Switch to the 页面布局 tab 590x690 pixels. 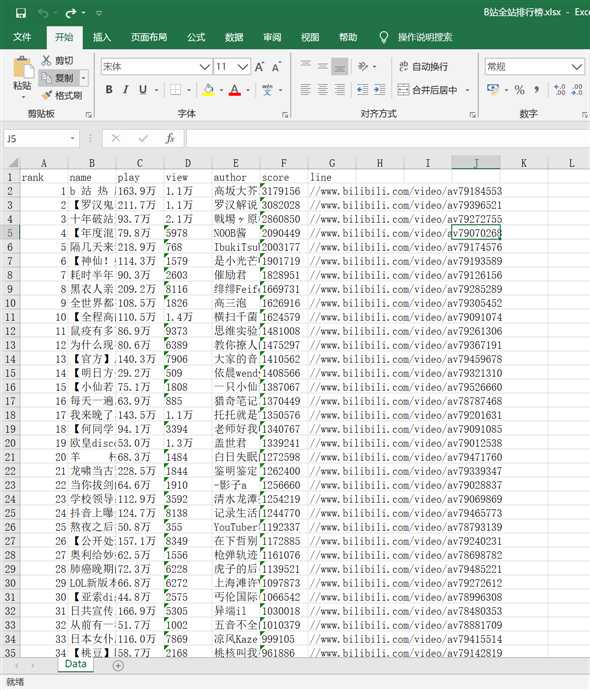[149, 37]
